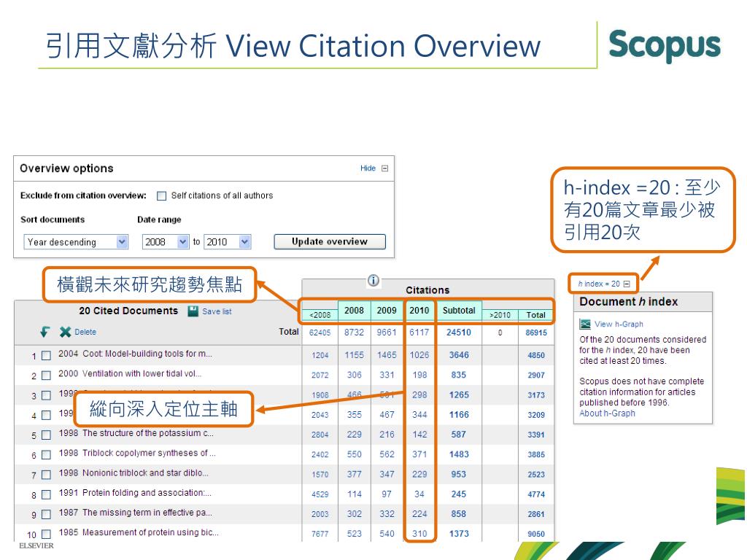The height and width of the screenshot is (560, 747).
Task: Click the <2008 column header
Action: (320, 315)
